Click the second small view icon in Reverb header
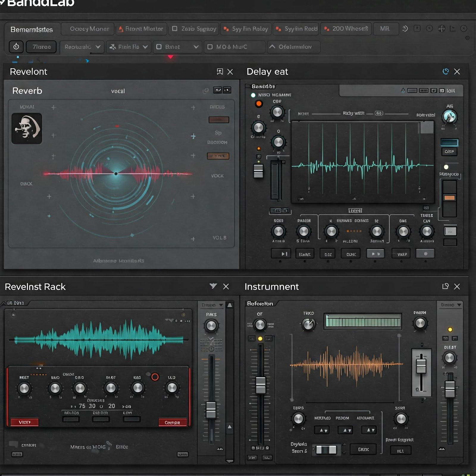Image resolution: width=476 pixels, height=476 pixels. tap(227, 90)
